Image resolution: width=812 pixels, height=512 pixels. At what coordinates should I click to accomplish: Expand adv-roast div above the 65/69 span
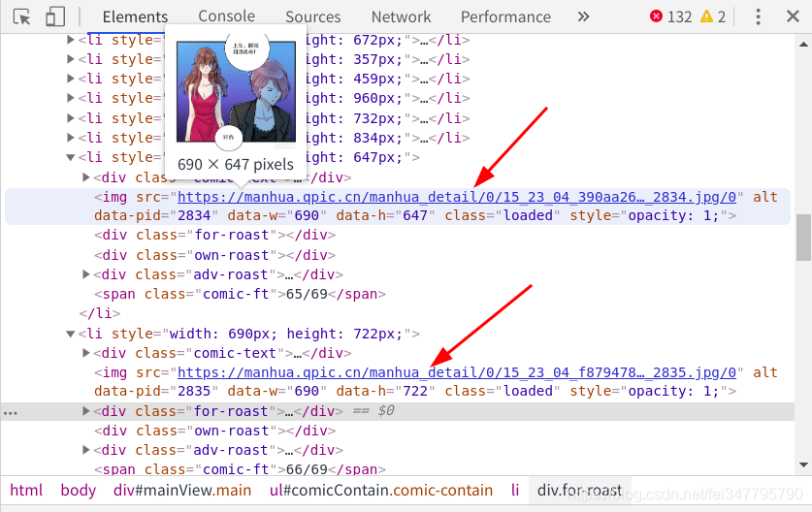pos(86,274)
